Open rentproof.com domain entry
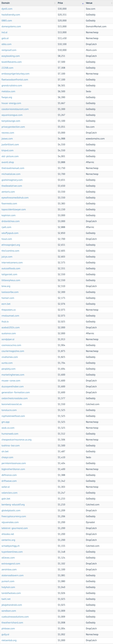Viewport: 113px width, 644px height. coord(9,50)
